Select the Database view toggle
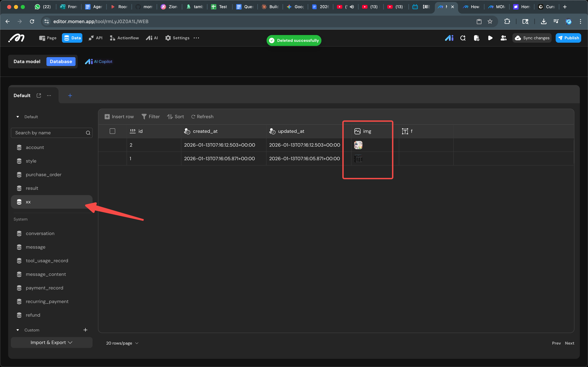Screen dimensions: 588x367 click(x=61, y=61)
